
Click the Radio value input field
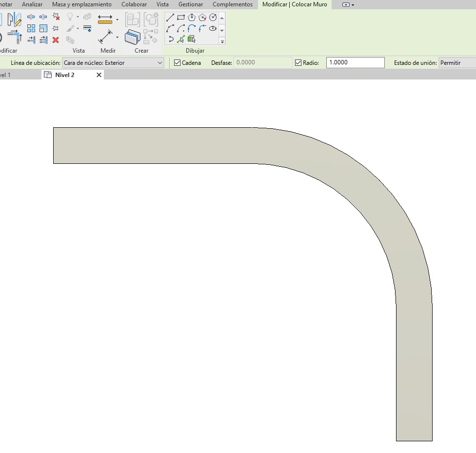click(x=355, y=63)
